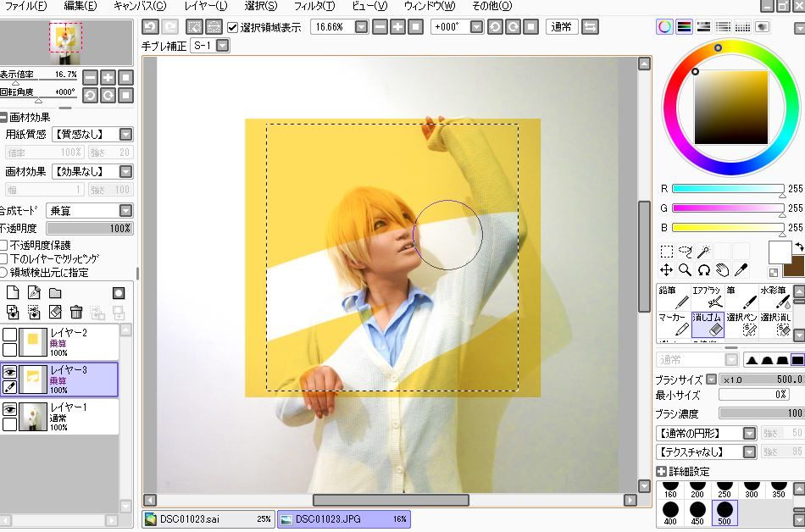Click the navigator preview thumbnail

point(66,42)
